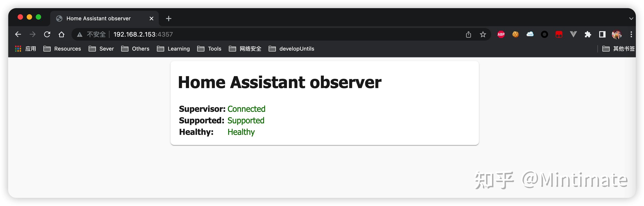Click the Connected status text
The image size is (644, 206).
tap(246, 109)
